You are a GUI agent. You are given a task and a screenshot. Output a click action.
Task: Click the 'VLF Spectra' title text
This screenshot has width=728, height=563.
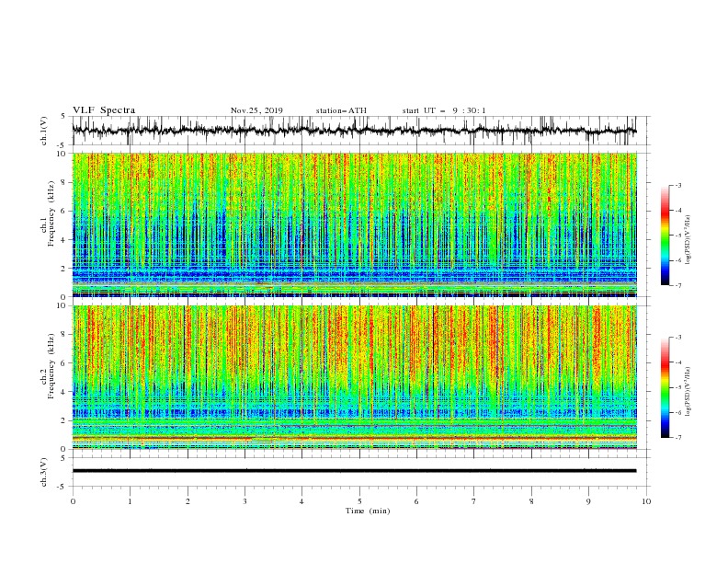tap(104, 110)
